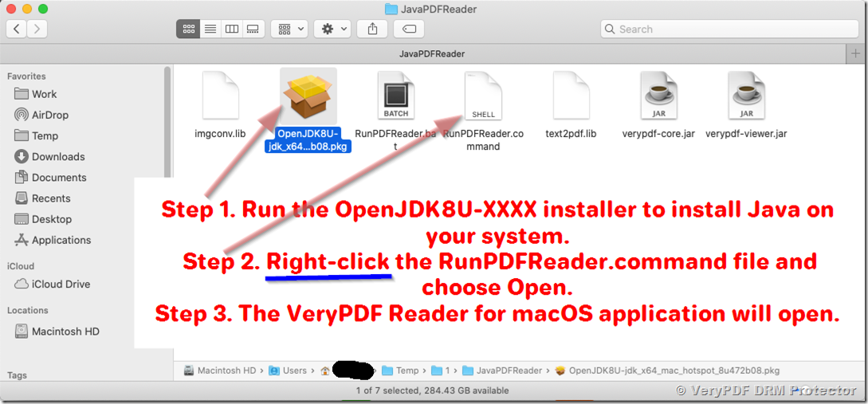Open Macintosh HD in the sidebar
868x404 pixels.
65,331
